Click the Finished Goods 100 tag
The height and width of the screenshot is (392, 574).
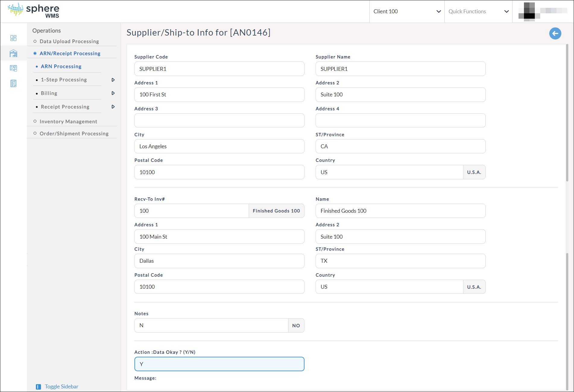pyautogui.click(x=276, y=211)
